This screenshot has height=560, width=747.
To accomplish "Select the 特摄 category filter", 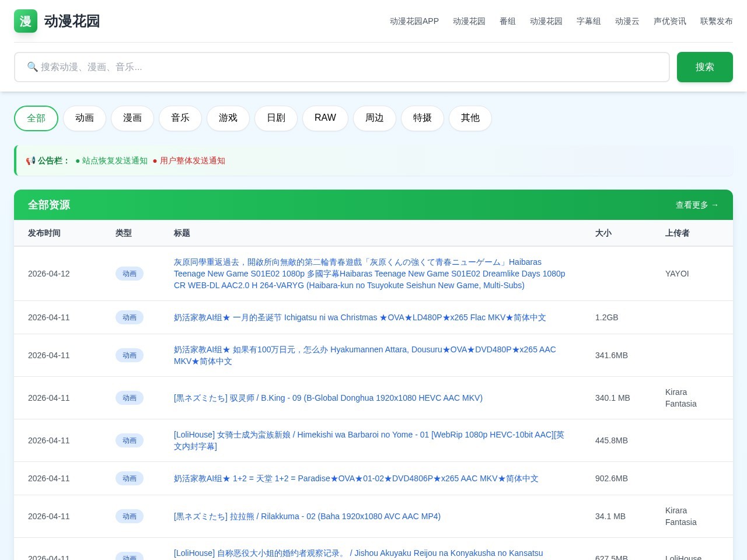I will [422, 118].
